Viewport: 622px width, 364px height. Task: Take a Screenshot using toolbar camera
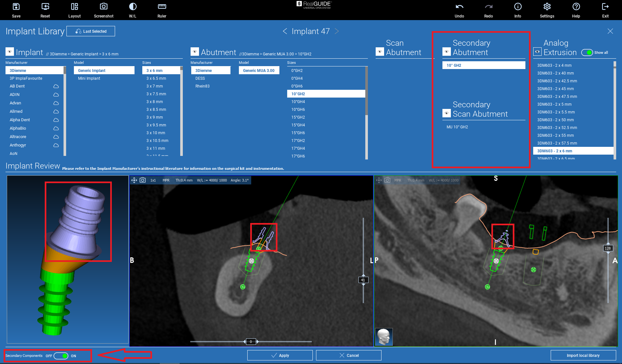(x=103, y=7)
